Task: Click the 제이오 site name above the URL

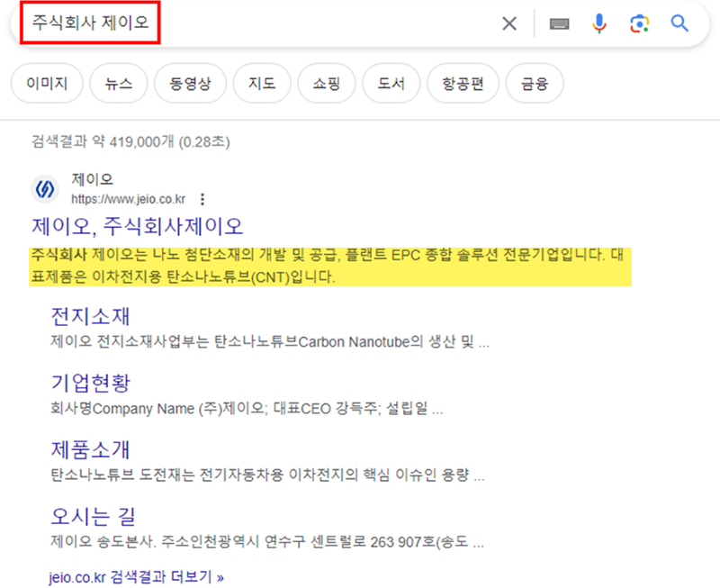Action: pyautogui.click(x=93, y=179)
